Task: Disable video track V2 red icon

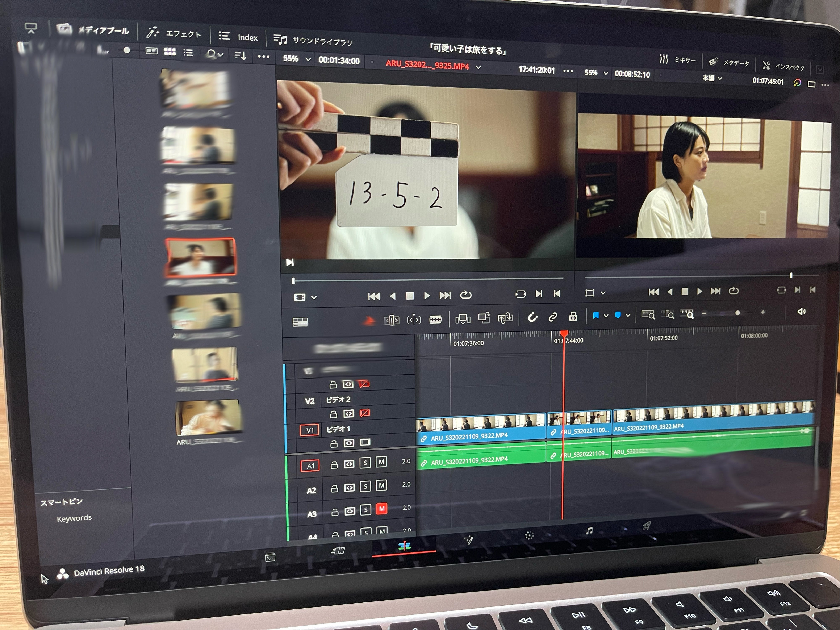Action: point(365,413)
